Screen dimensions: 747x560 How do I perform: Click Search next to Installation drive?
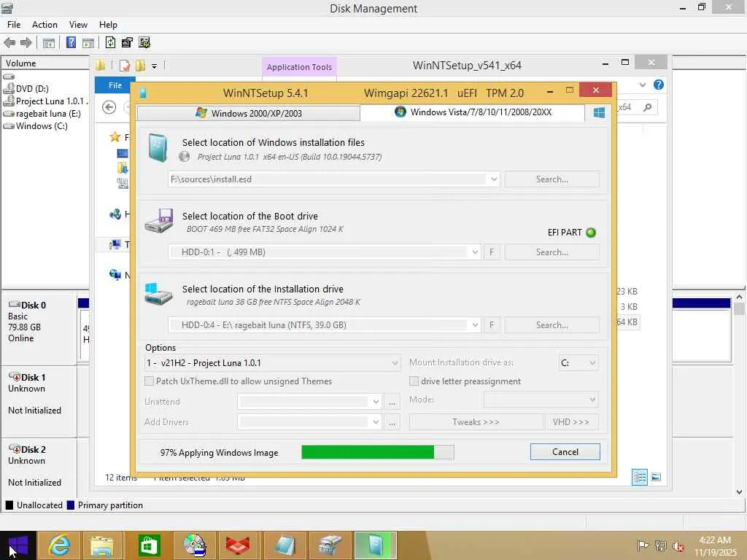[552, 324]
